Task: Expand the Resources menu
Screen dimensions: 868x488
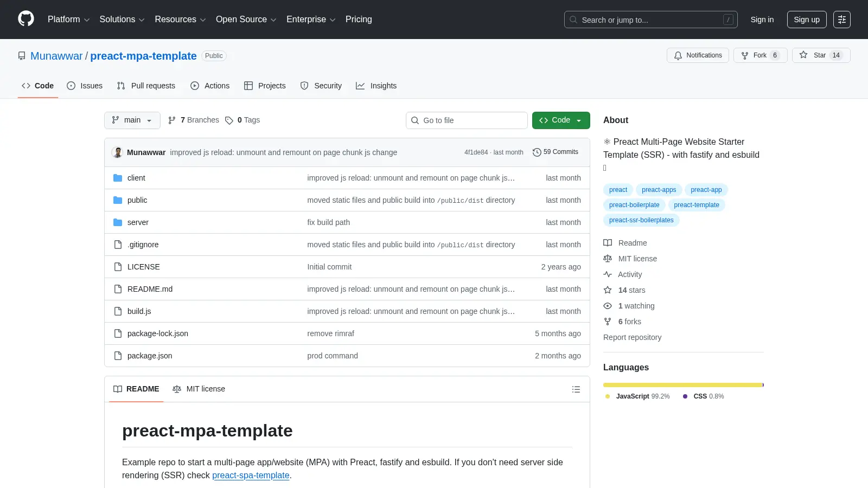Action: tap(180, 20)
